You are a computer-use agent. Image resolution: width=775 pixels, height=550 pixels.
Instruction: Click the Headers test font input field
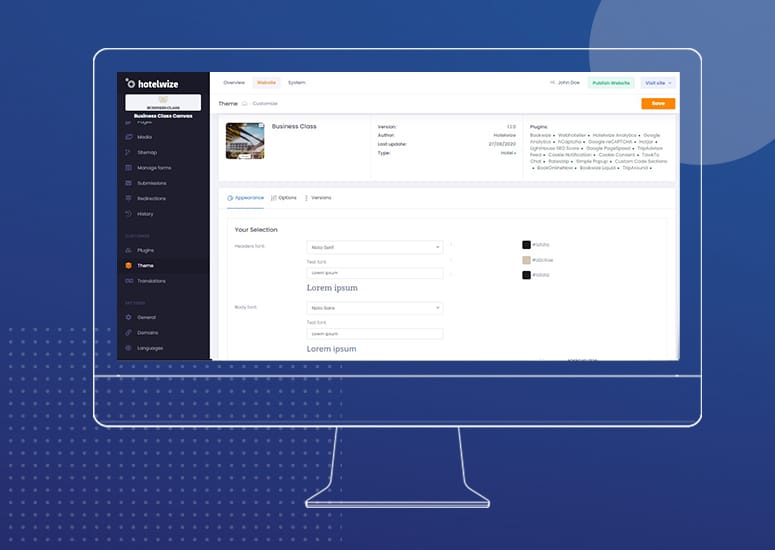(374, 272)
